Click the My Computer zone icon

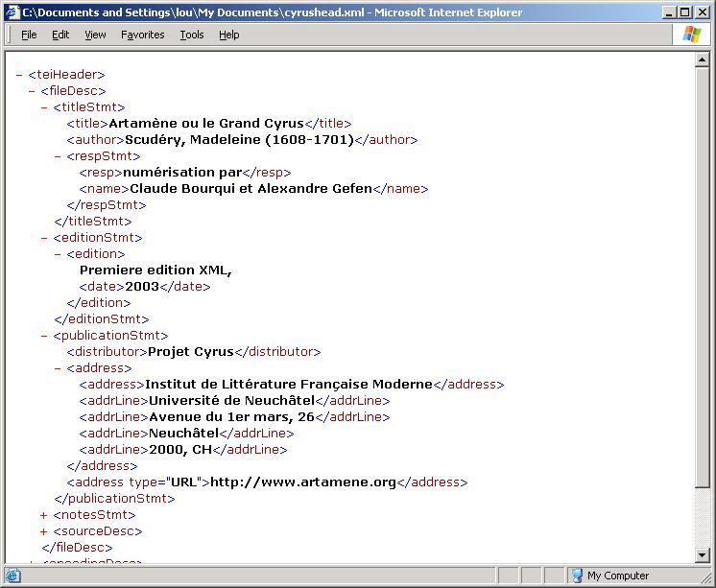(577, 576)
